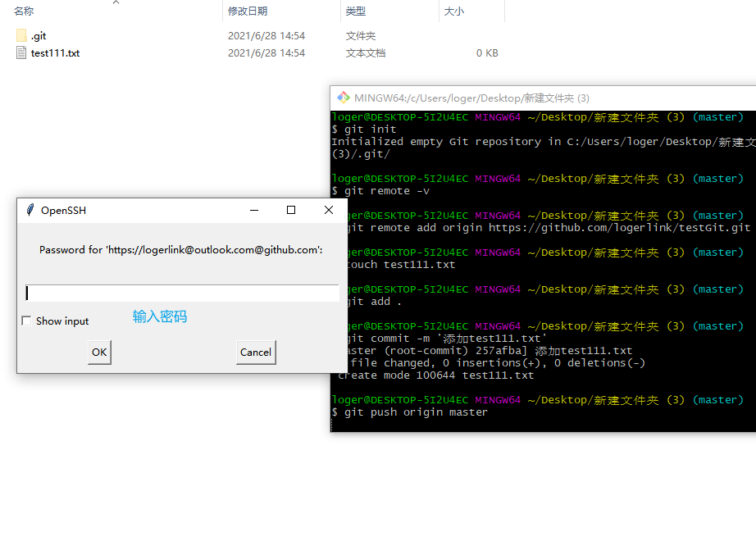The image size is (756, 555).
Task: Click the blue 输入密码 link
Action: (159, 316)
